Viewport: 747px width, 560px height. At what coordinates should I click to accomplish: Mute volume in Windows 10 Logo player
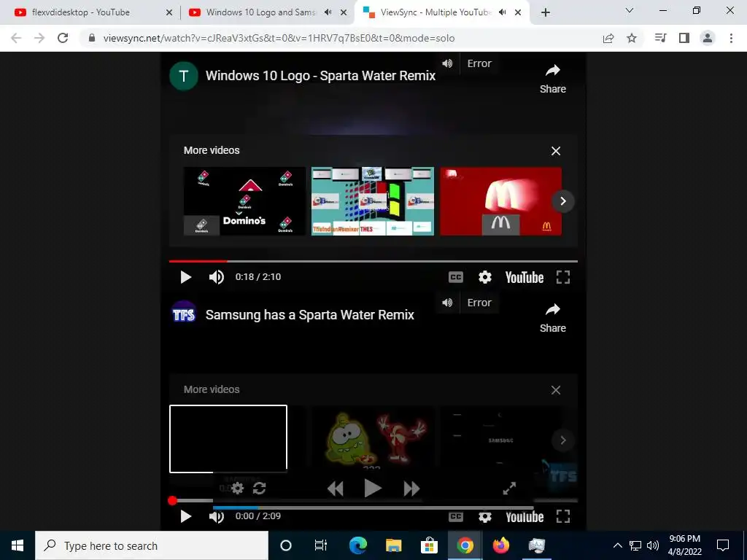pos(216,277)
